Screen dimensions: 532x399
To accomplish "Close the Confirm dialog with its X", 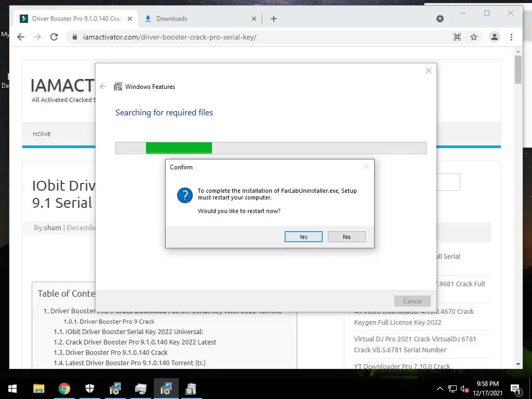I will pos(366,167).
